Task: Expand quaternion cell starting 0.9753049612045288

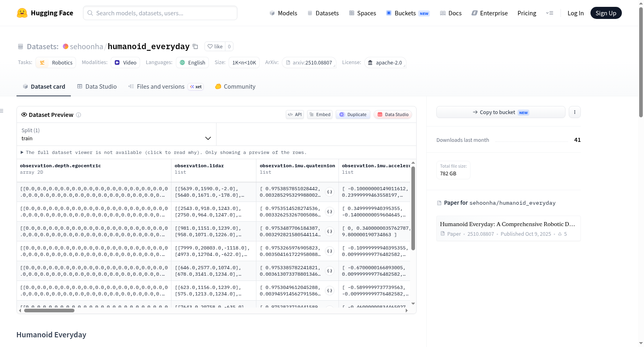Action: (x=330, y=291)
